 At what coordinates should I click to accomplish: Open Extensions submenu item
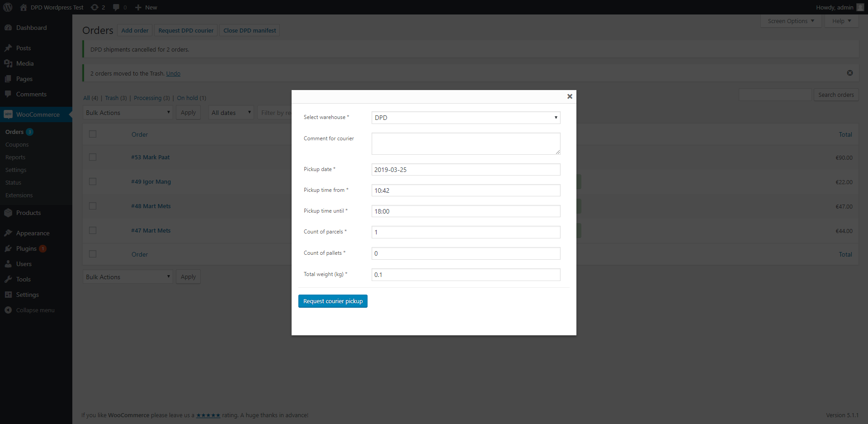pyautogui.click(x=19, y=195)
